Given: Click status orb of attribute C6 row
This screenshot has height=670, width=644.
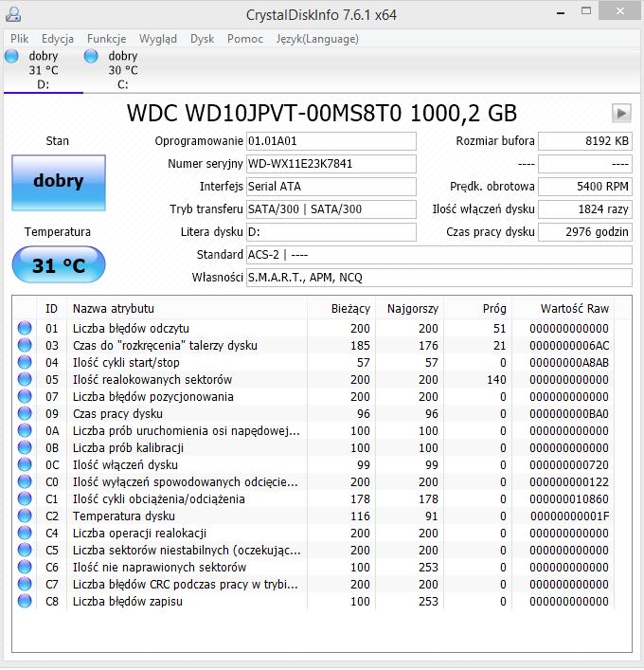Looking at the screenshot, I should coord(25,568).
